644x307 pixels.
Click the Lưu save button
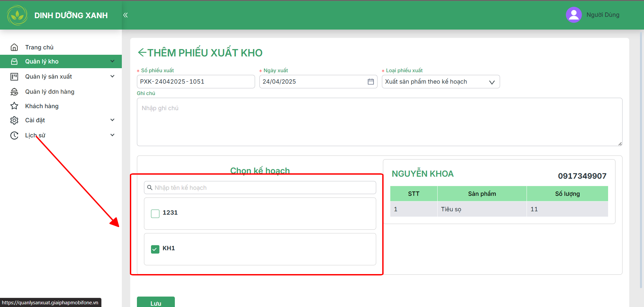(x=156, y=302)
